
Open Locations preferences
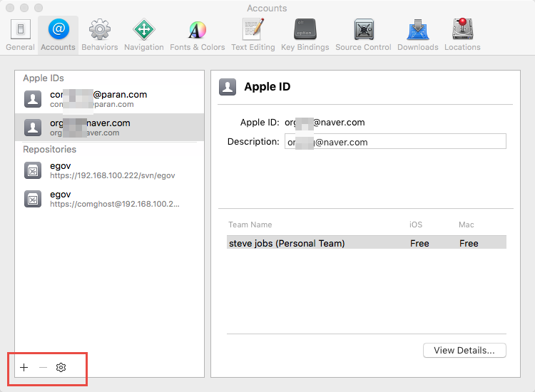point(462,34)
